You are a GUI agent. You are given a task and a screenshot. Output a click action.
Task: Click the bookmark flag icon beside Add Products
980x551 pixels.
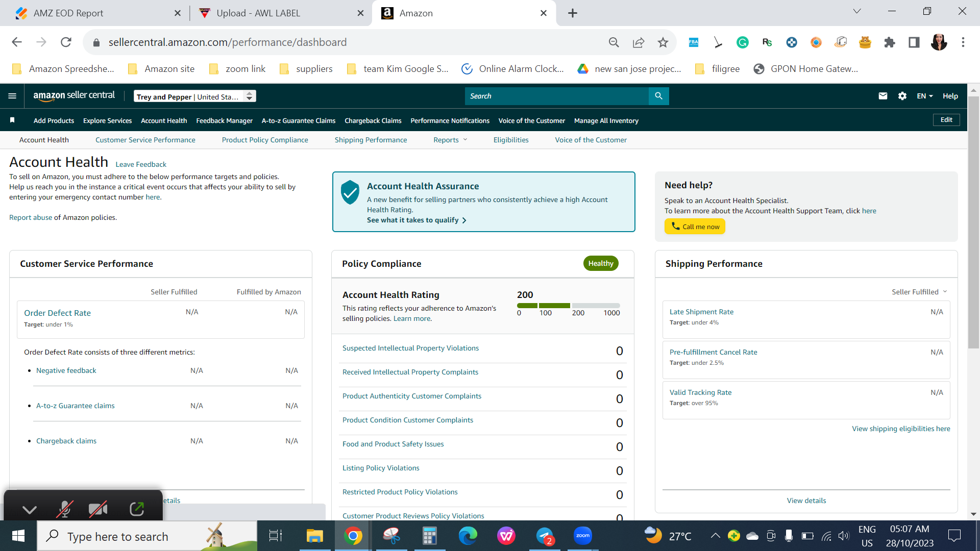12,120
